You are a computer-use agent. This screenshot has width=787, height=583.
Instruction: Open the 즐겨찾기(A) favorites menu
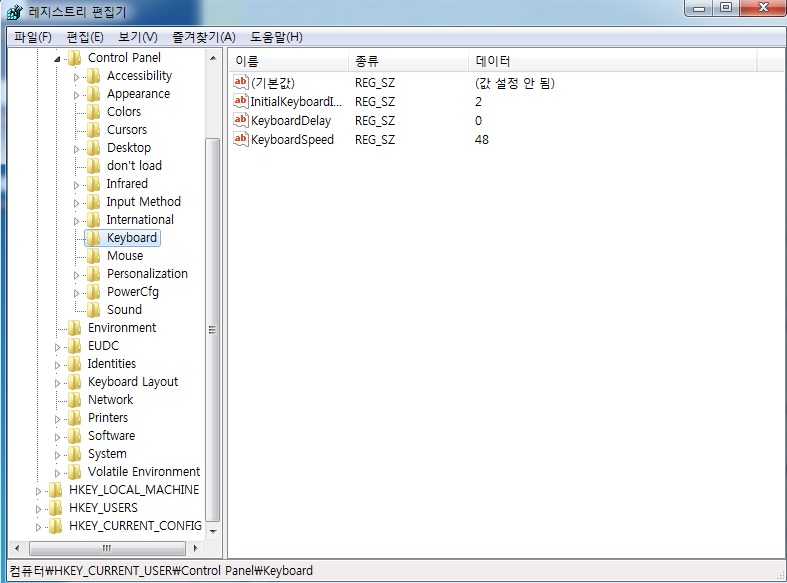tap(203, 37)
